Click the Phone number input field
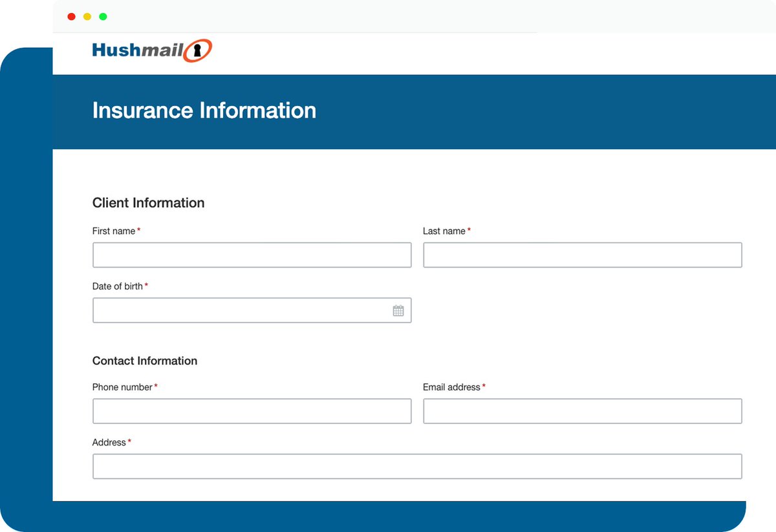Viewport: 776px width, 532px height. pos(252,411)
